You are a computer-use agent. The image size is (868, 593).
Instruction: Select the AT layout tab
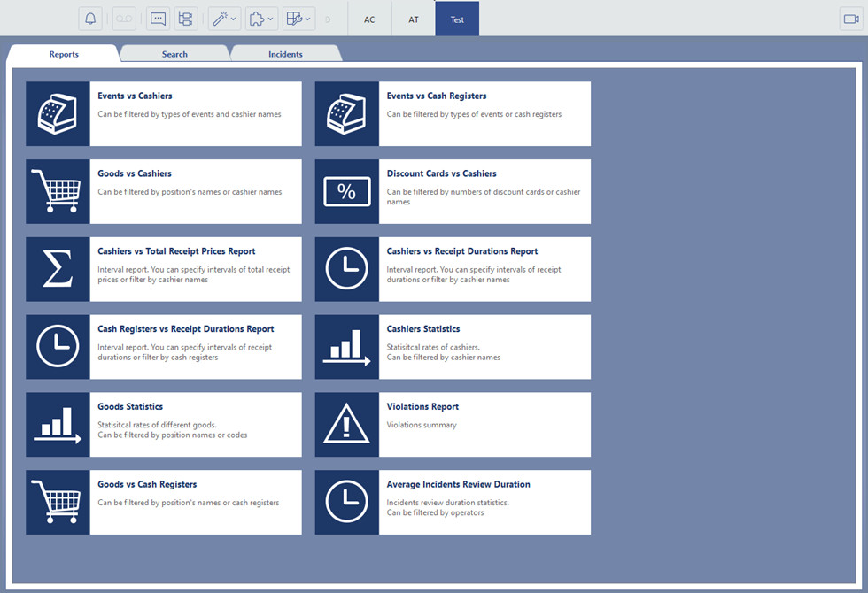tap(414, 19)
